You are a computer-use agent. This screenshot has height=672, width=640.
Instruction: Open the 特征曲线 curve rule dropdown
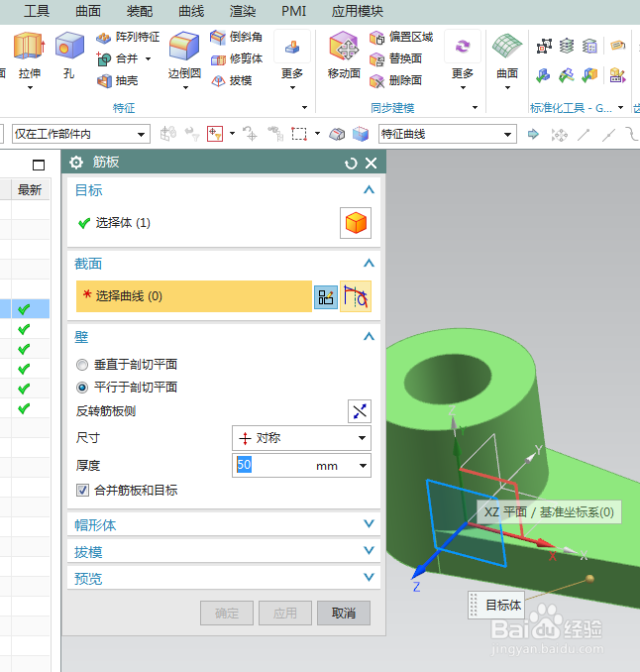click(x=447, y=134)
